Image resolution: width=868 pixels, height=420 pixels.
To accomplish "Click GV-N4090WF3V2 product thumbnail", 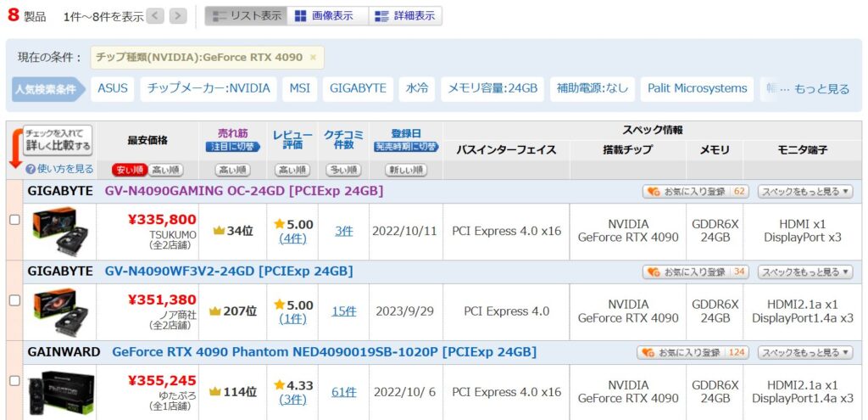I will [x=60, y=311].
